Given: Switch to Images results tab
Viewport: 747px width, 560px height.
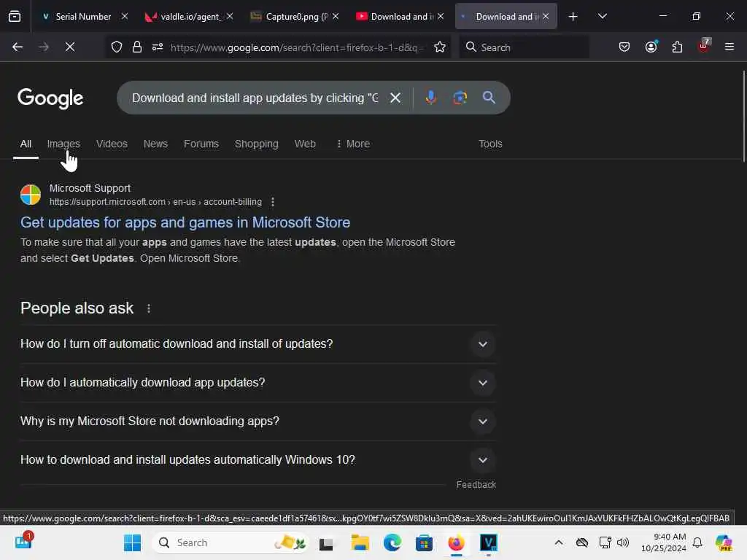Looking at the screenshot, I should pos(63,144).
